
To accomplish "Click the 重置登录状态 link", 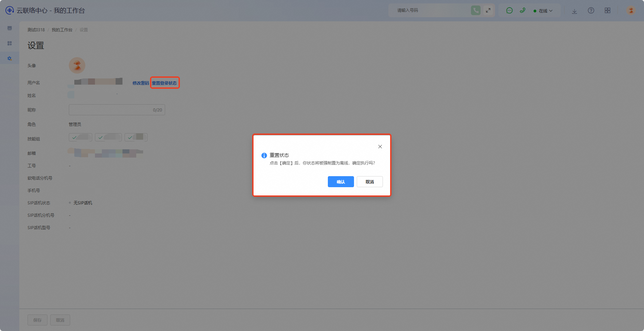I will click(164, 83).
